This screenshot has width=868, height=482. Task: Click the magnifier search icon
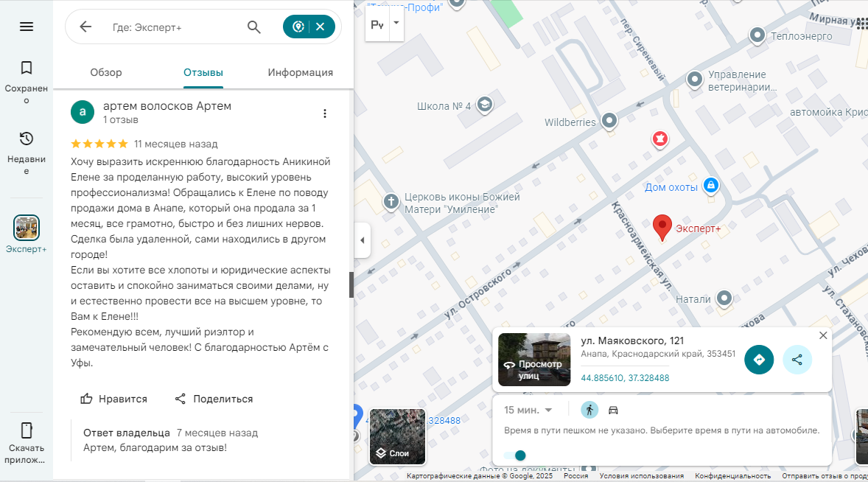[x=254, y=27]
